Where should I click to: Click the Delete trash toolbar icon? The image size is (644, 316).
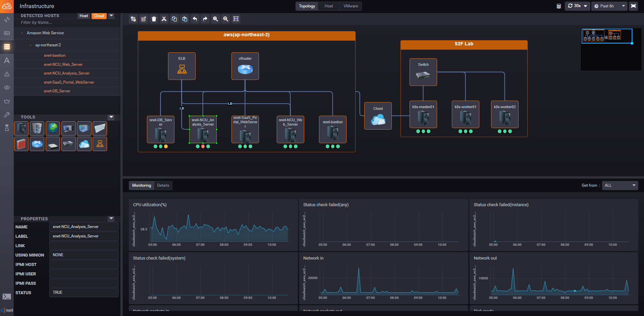point(154,19)
